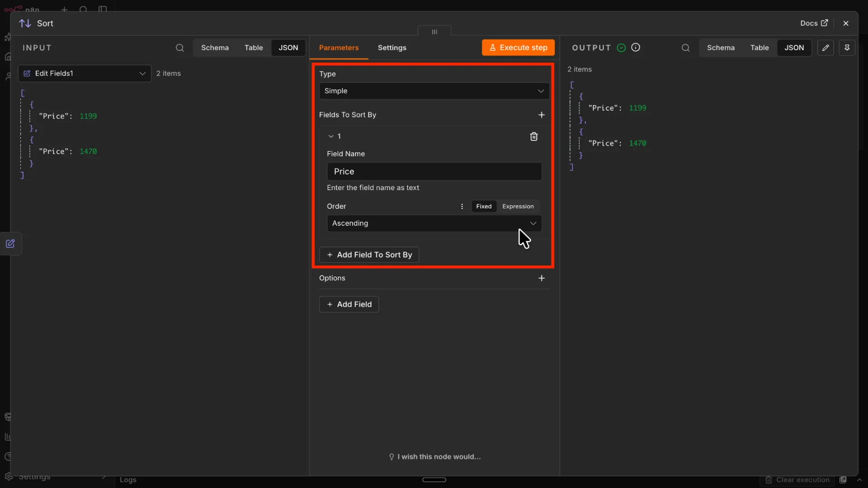The height and width of the screenshot is (488, 868).
Task: Switch to the Parameters tab
Action: (x=339, y=48)
